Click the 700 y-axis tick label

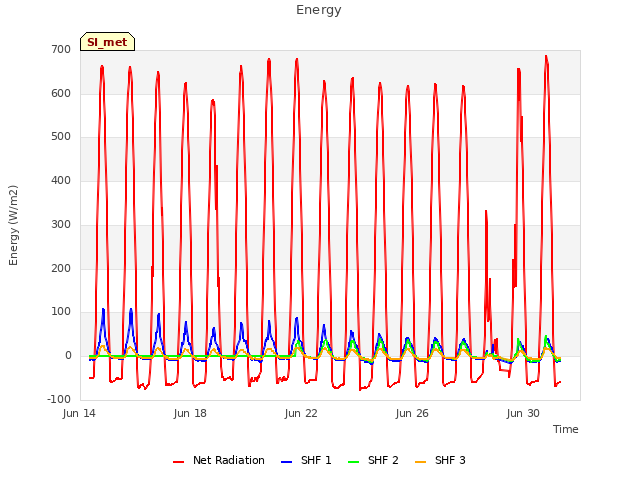click(x=61, y=50)
